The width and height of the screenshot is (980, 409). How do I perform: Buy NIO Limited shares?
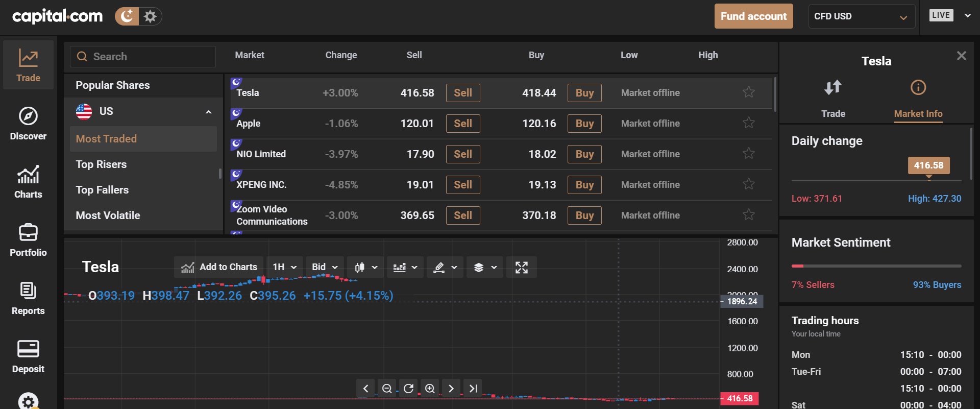[584, 154]
